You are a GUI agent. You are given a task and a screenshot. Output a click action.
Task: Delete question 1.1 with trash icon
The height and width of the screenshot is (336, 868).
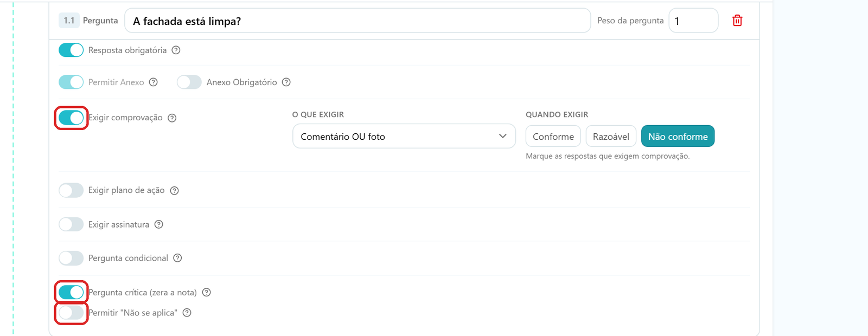[737, 21]
